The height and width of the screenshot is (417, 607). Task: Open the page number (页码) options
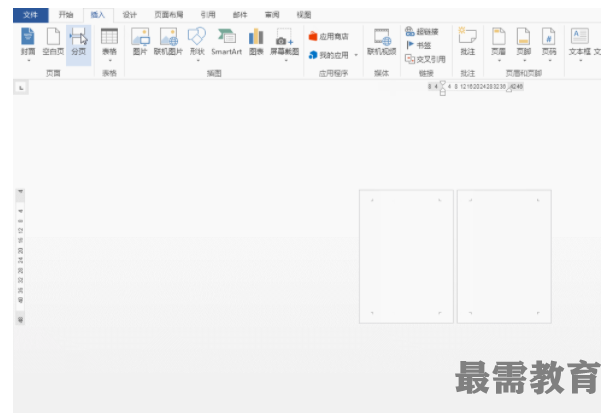coord(549,42)
